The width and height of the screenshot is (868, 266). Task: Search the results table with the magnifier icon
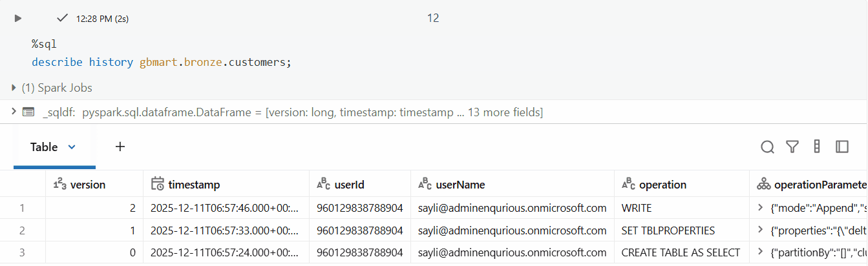[767, 147]
